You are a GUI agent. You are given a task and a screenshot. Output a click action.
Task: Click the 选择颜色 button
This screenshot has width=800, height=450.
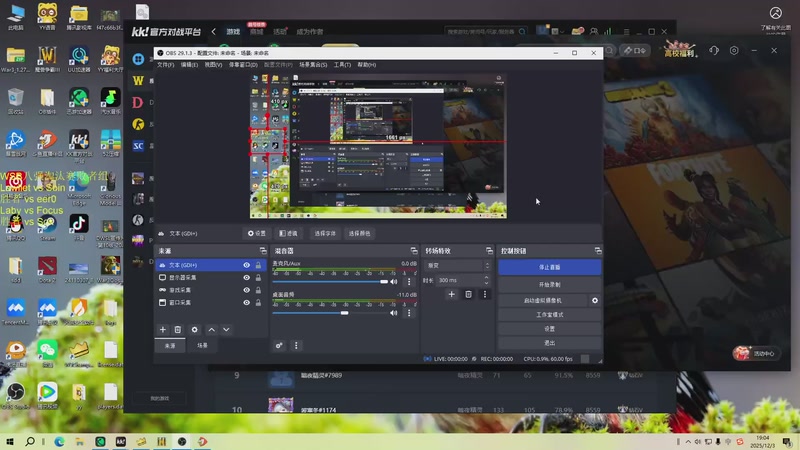coord(359,233)
